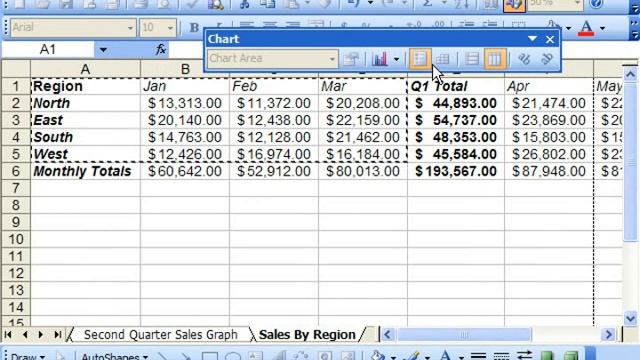Click the Arrow Style icon on Drawing toolbar
This screenshot has width=640, height=360.
click(x=524, y=356)
